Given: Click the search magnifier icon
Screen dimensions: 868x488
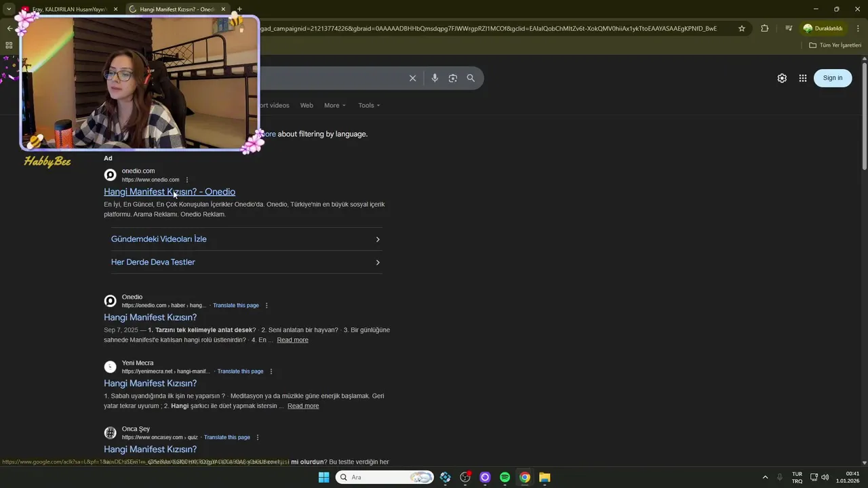Looking at the screenshot, I should point(471,78).
